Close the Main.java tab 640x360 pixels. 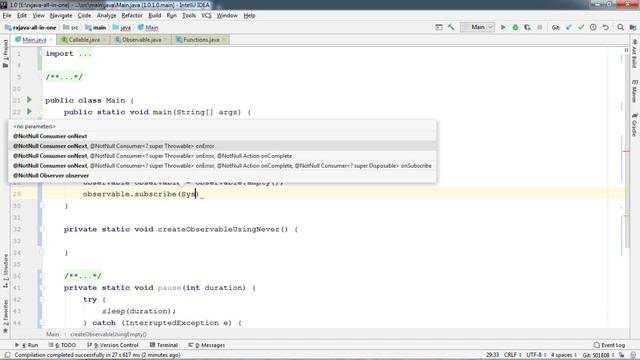[x=51, y=40]
